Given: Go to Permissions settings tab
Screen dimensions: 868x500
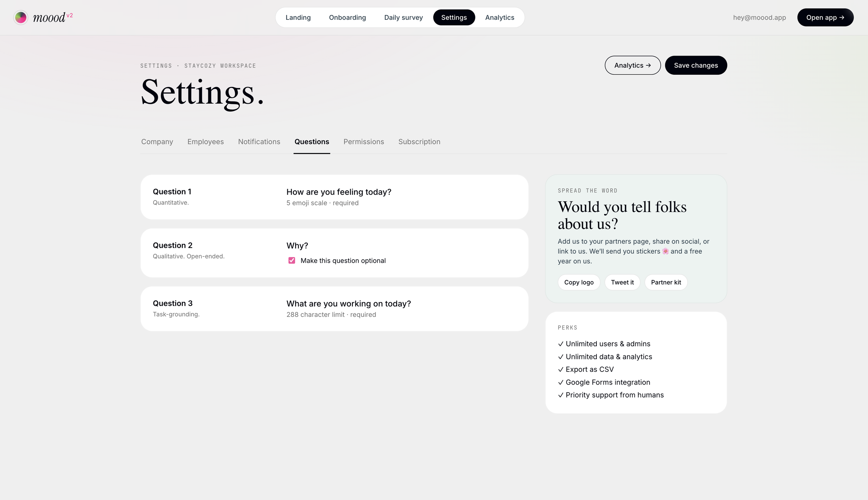Looking at the screenshot, I should 364,142.
